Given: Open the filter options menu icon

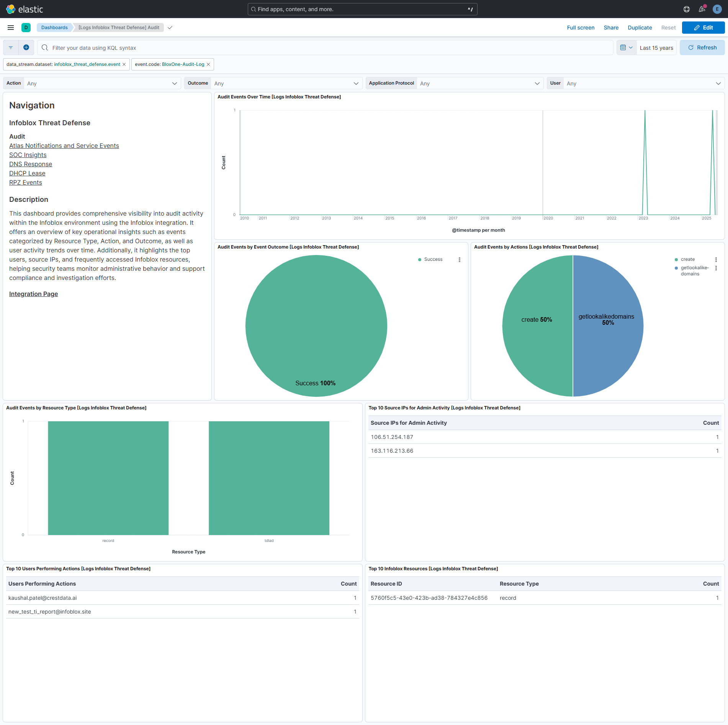Looking at the screenshot, I should pyautogui.click(x=11, y=47).
